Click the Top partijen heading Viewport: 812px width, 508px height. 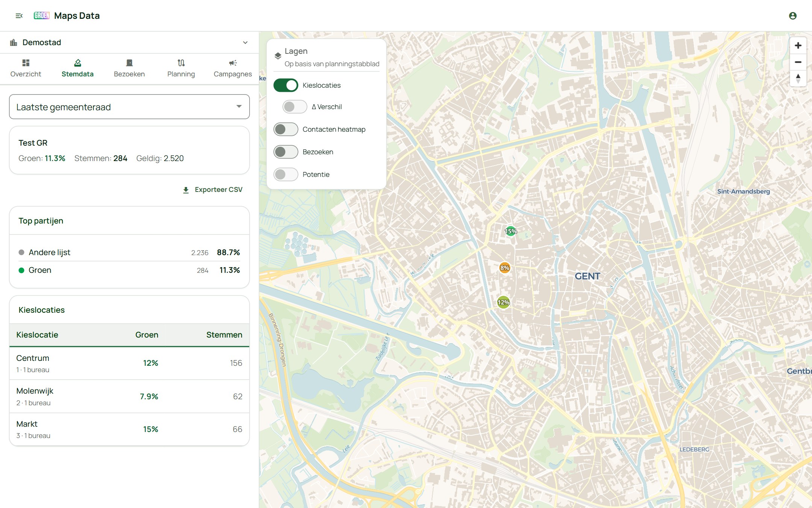(41, 221)
